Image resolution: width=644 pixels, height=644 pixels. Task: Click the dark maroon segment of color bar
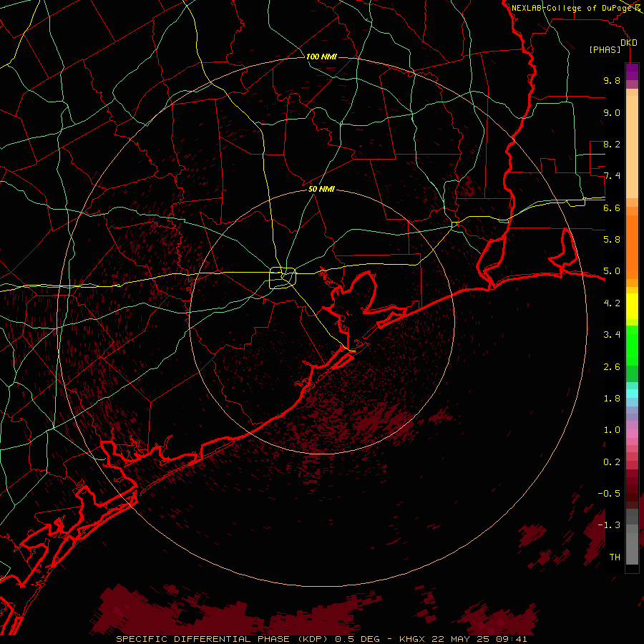[x=632, y=489]
